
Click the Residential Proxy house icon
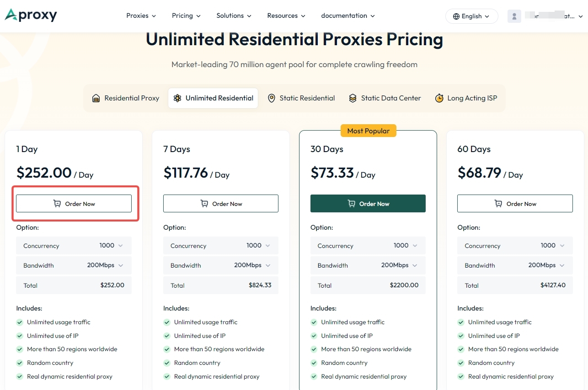click(x=96, y=98)
